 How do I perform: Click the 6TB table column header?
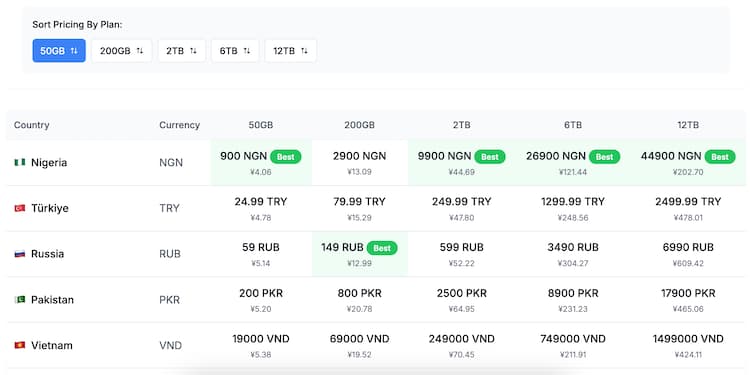click(573, 125)
